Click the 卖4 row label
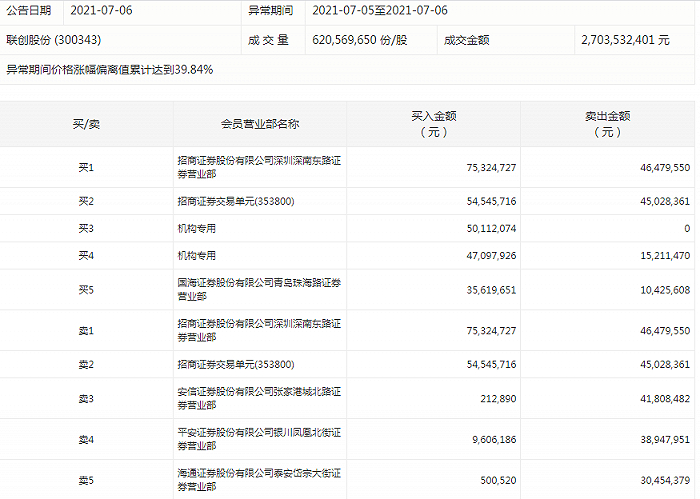The height and width of the screenshot is (499, 700). (x=86, y=440)
